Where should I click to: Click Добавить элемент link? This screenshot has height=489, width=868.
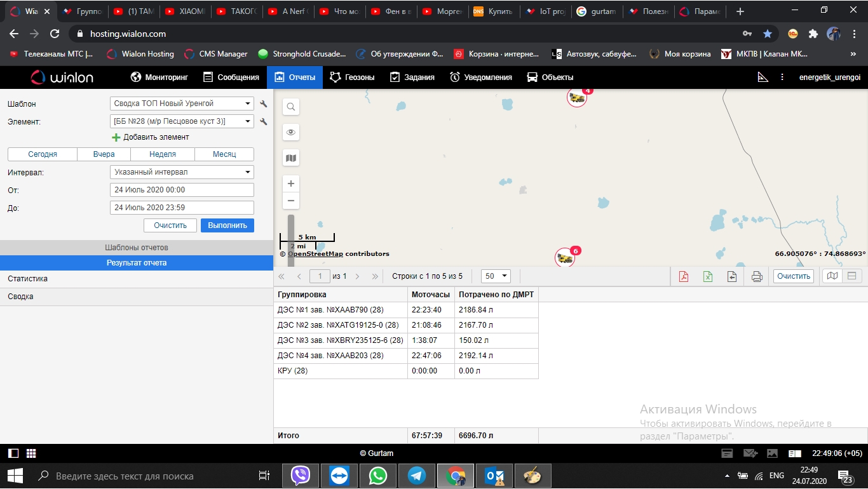(151, 137)
